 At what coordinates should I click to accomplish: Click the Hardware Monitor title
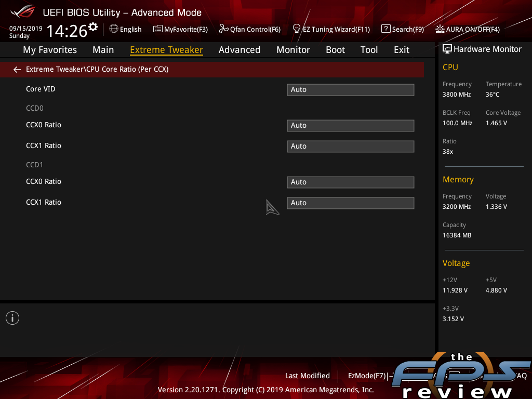pos(487,49)
